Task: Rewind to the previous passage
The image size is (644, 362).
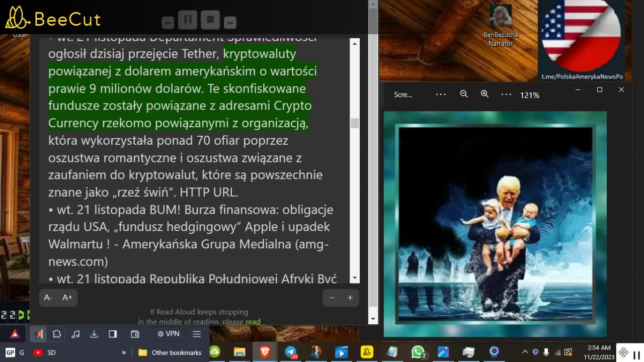Action: click(x=168, y=23)
